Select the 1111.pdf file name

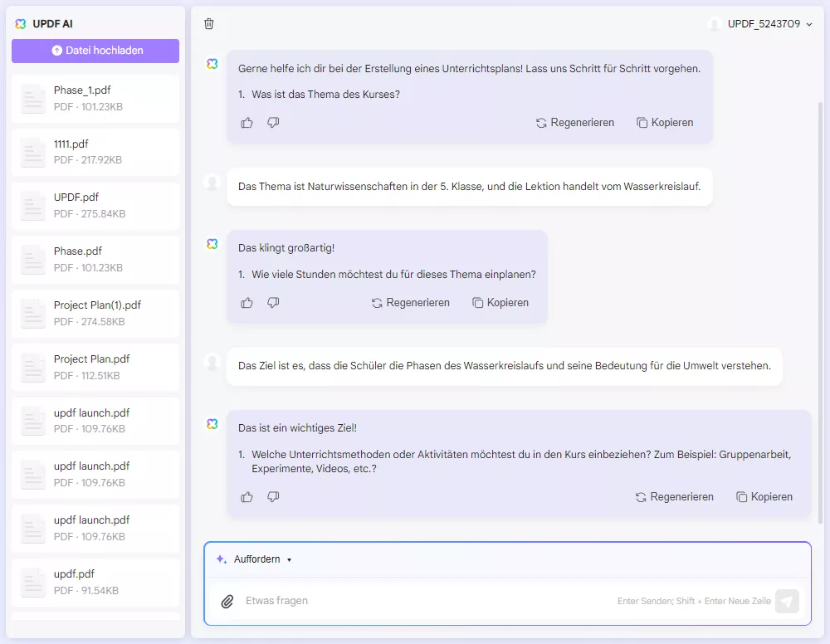[71, 144]
